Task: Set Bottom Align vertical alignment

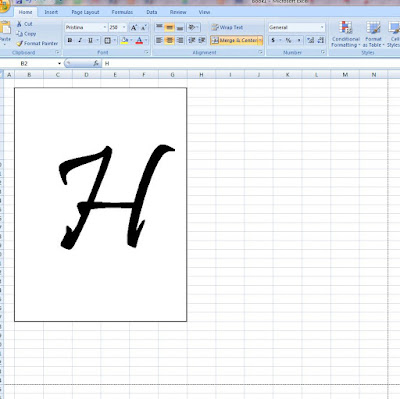Action: tap(180, 27)
